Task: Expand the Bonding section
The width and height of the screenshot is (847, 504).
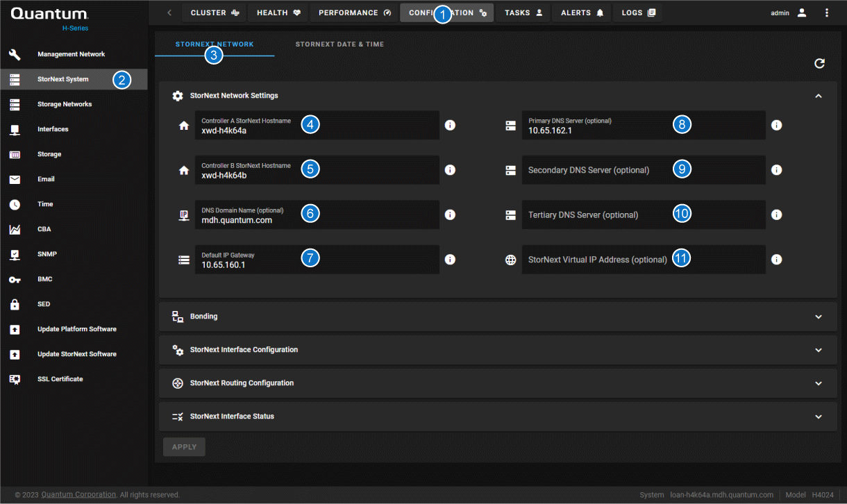Action: (x=819, y=317)
